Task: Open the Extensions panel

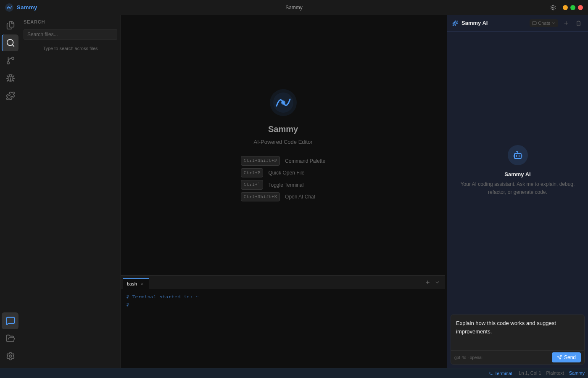Action: click(10, 96)
